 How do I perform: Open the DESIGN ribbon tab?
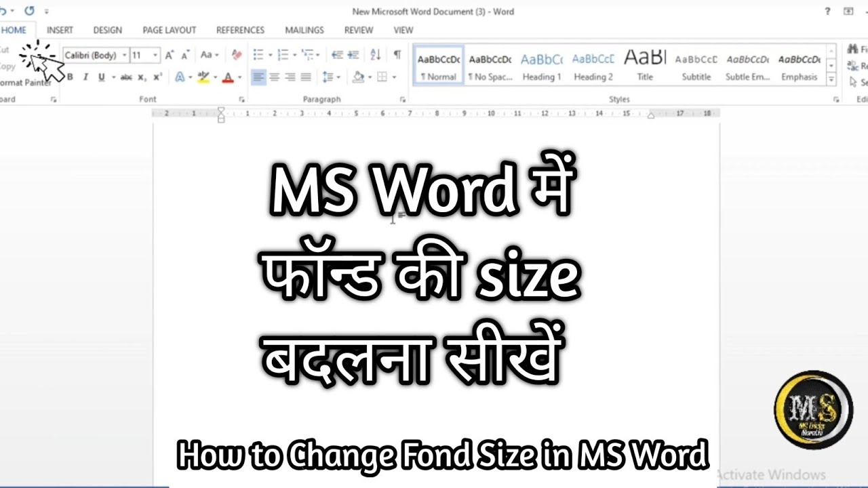pos(108,30)
